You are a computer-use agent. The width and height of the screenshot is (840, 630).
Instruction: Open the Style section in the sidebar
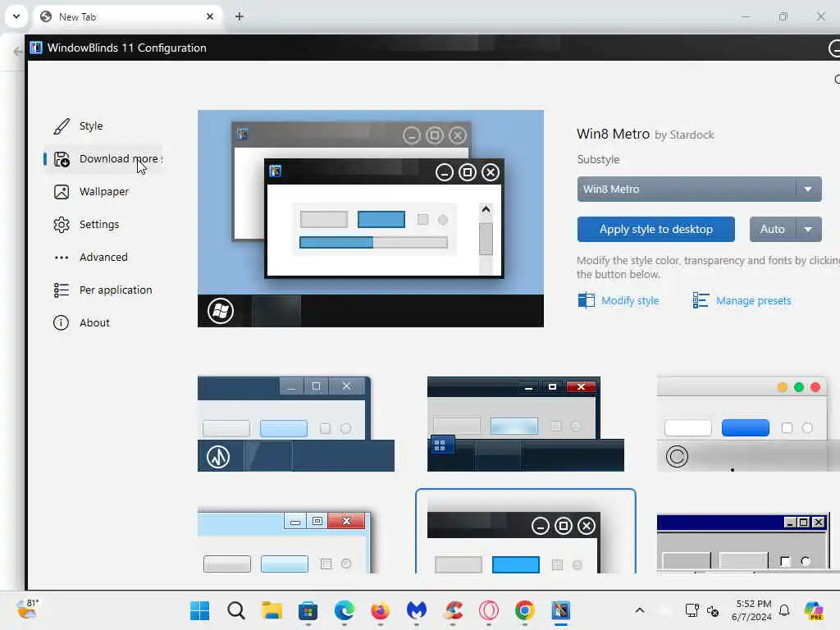click(x=91, y=126)
